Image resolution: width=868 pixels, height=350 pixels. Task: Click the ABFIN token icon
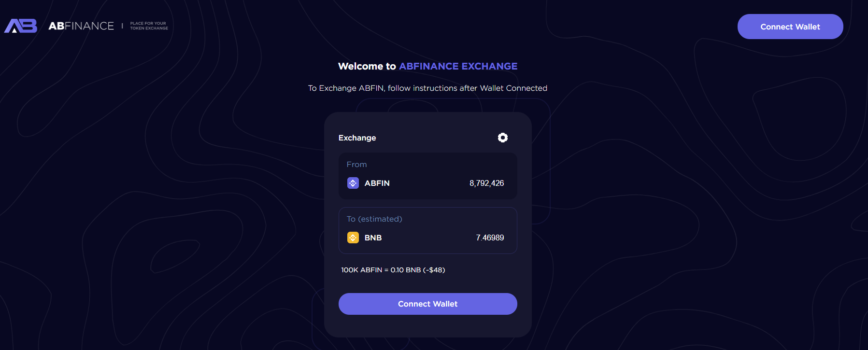click(353, 183)
